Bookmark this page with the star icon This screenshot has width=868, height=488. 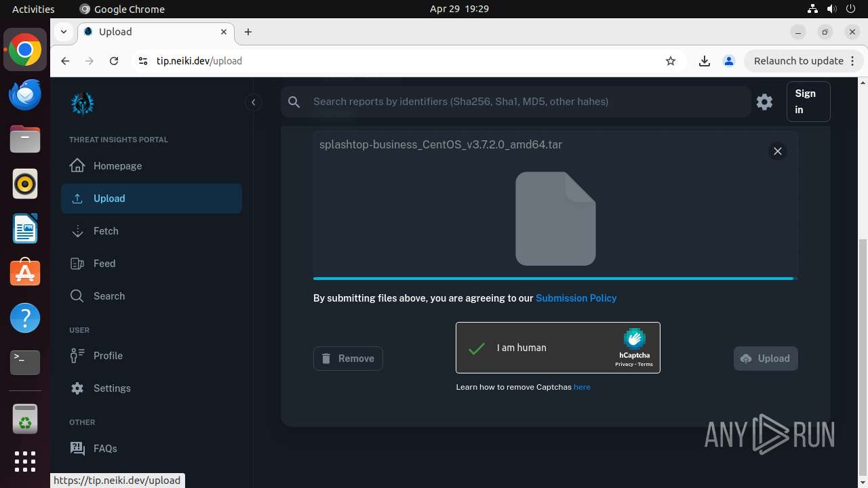point(671,61)
